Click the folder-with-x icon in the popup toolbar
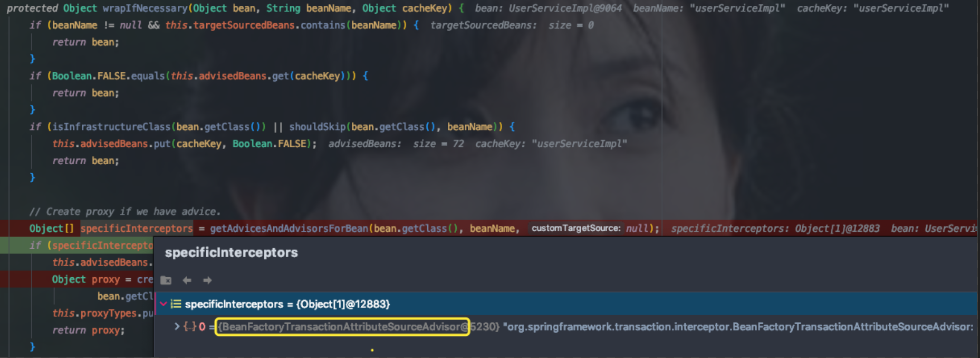The image size is (980, 358). [166, 280]
